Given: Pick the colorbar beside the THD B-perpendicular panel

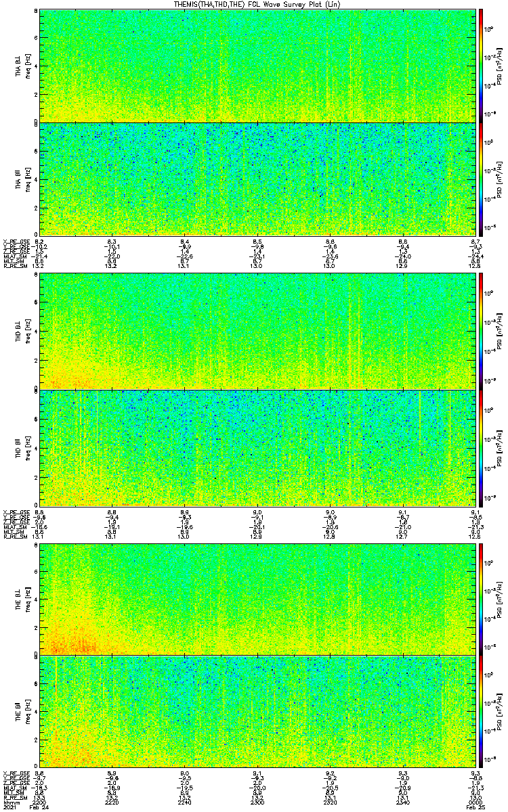Looking at the screenshot, I should click(482, 330).
